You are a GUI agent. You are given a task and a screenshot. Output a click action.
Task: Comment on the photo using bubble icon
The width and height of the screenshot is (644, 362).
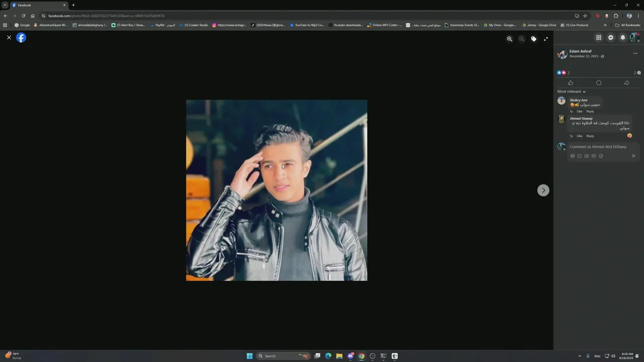tap(599, 83)
